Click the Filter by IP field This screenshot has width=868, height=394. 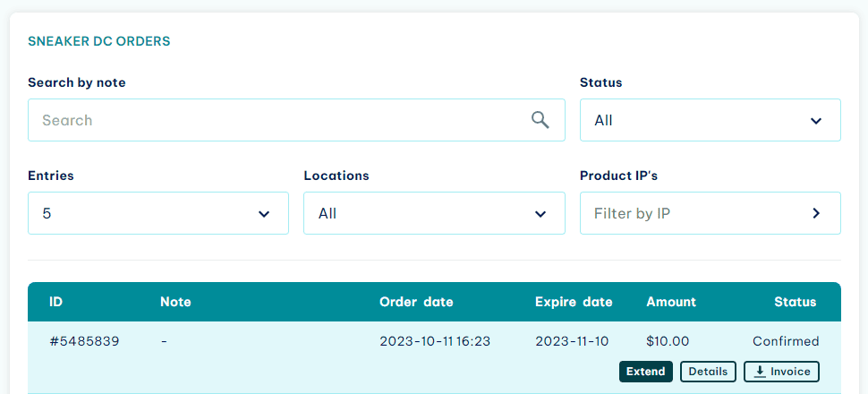[x=711, y=213]
